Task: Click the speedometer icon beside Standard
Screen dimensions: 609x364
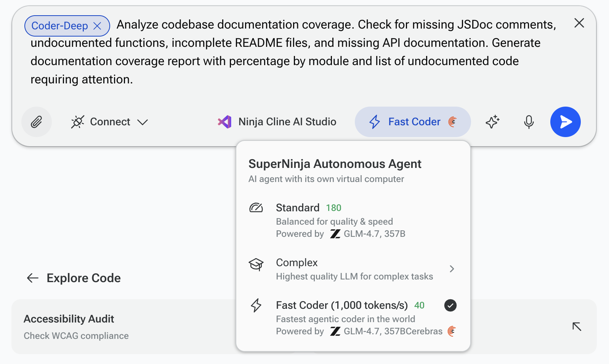Action: click(x=256, y=208)
